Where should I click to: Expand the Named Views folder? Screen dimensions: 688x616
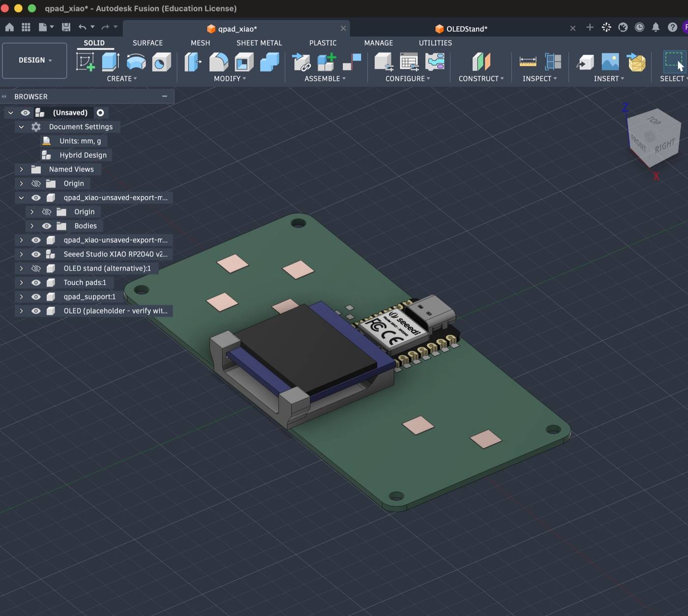point(21,169)
